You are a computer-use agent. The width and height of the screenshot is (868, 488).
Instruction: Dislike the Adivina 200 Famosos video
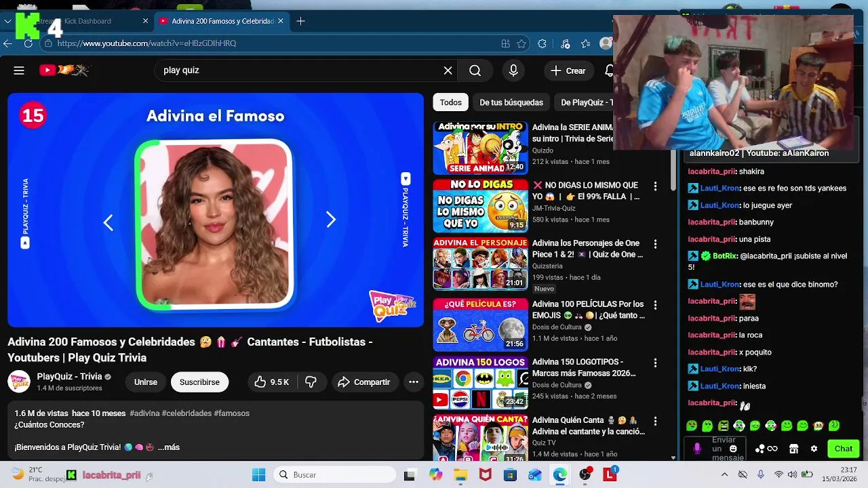click(311, 382)
